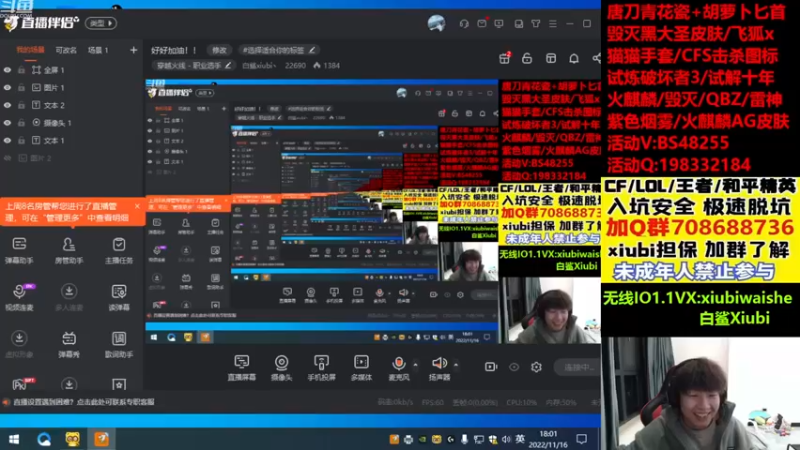This screenshot has width=800, height=450.
Task: Add a new scene with the plus button
Action: 133,50
